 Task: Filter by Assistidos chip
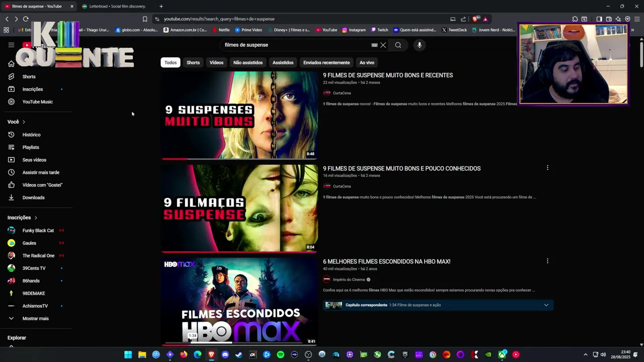click(x=283, y=62)
